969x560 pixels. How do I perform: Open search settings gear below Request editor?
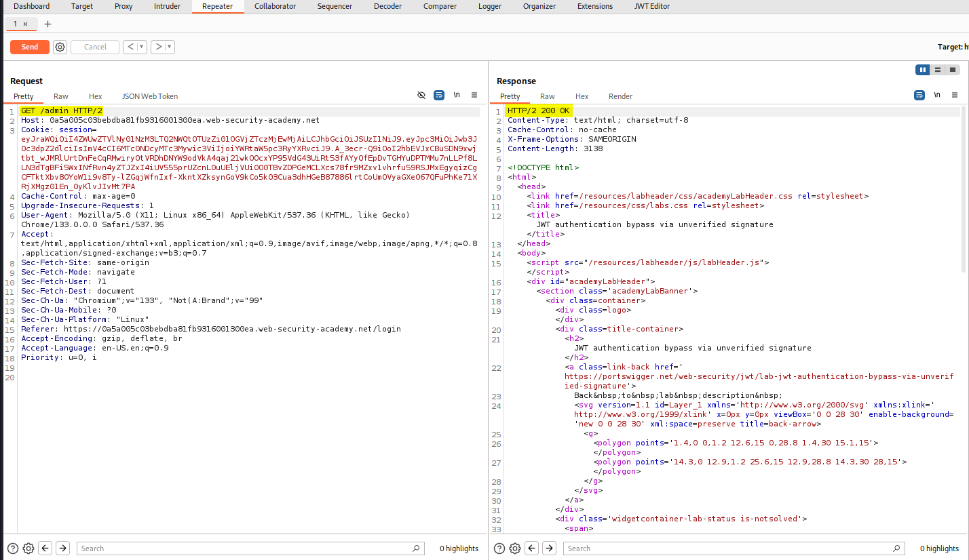[x=28, y=548]
